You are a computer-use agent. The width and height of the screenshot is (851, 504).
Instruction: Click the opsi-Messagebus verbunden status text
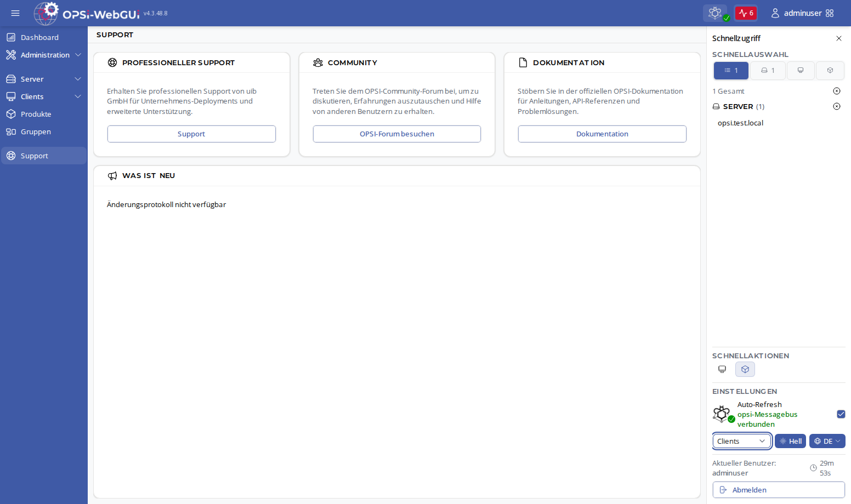point(767,419)
